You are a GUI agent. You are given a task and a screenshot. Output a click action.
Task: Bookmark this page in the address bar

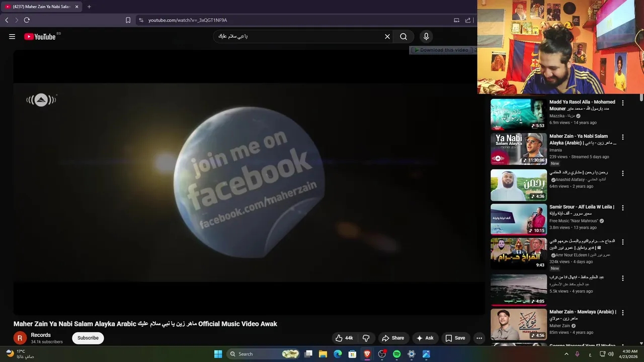click(x=128, y=20)
